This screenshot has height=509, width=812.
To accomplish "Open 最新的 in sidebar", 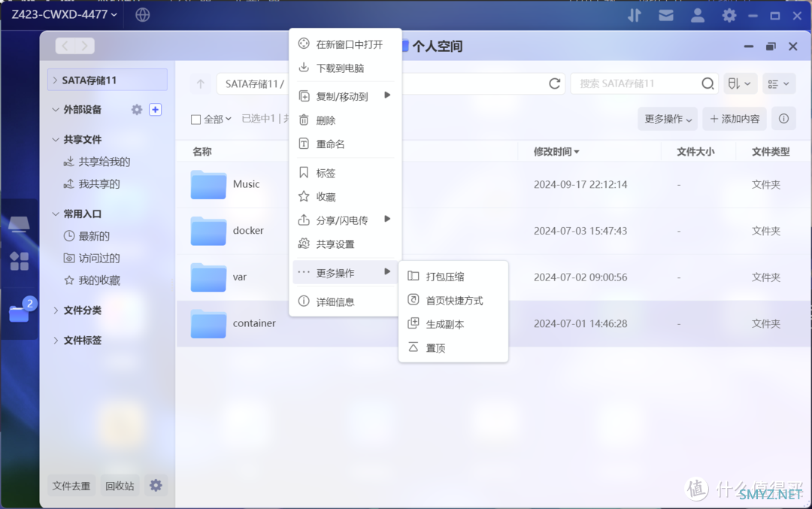I will coord(86,236).
